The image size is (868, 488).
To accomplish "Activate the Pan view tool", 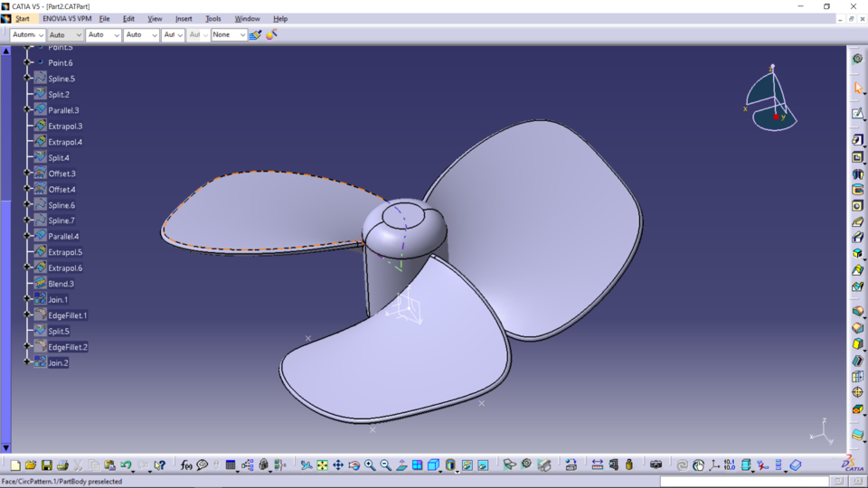I will [338, 465].
